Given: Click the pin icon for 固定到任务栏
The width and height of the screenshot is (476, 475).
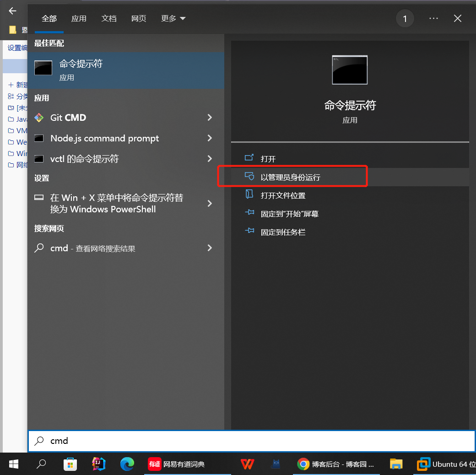Looking at the screenshot, I should pyautogui.click(x=249, y=231).
